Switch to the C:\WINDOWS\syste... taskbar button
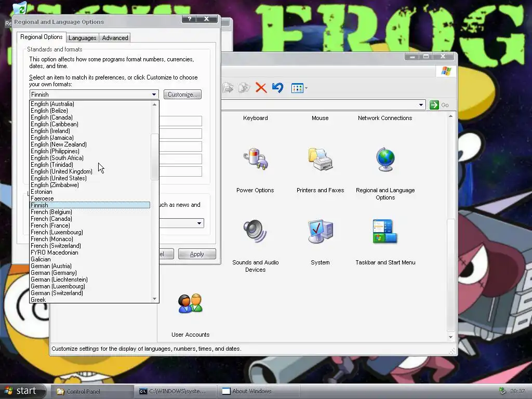532x399 pixels. (x=176, y=392)
